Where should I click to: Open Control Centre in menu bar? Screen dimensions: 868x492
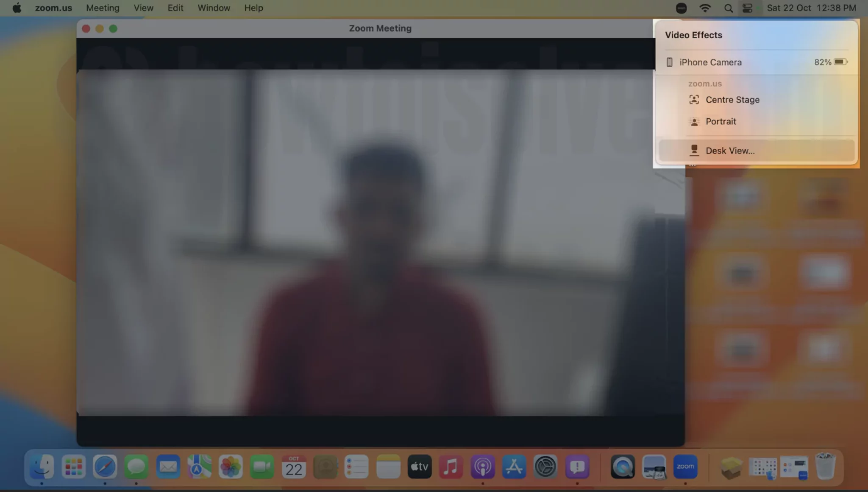tap(748, 8)
